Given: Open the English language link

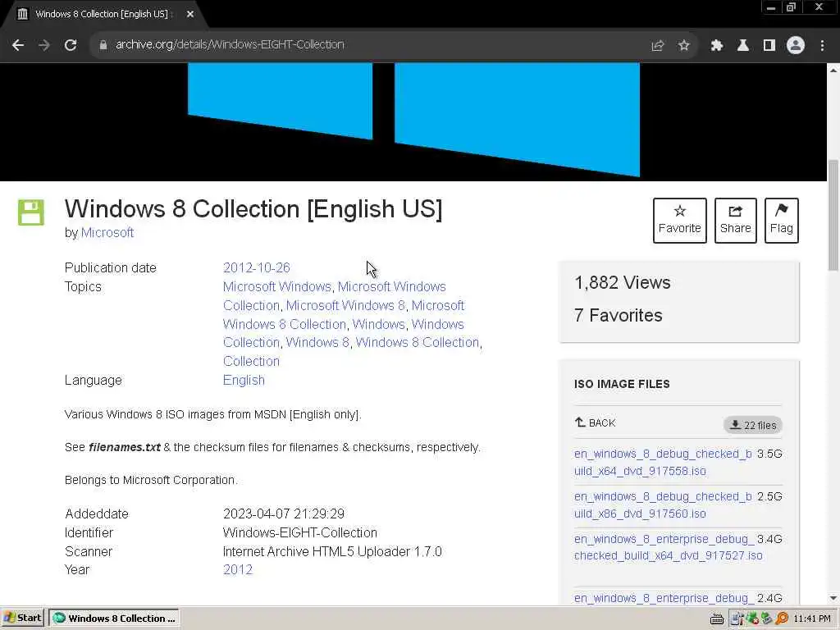Looking at the screenshot, I should pyautogui.click(x=244, y=380).
